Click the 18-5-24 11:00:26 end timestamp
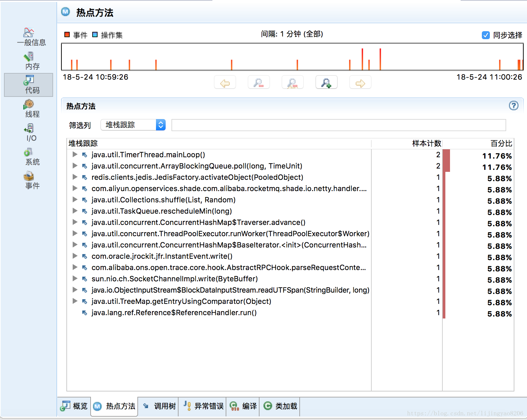The height and width of the screenshot is (420, 527). [x=489, y=77]
